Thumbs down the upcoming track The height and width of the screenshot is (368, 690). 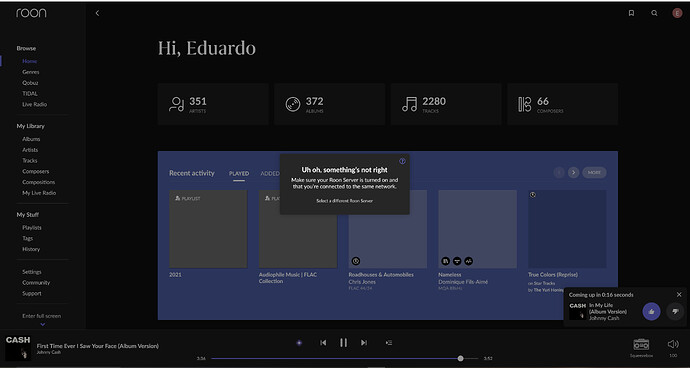pos(675,312)
